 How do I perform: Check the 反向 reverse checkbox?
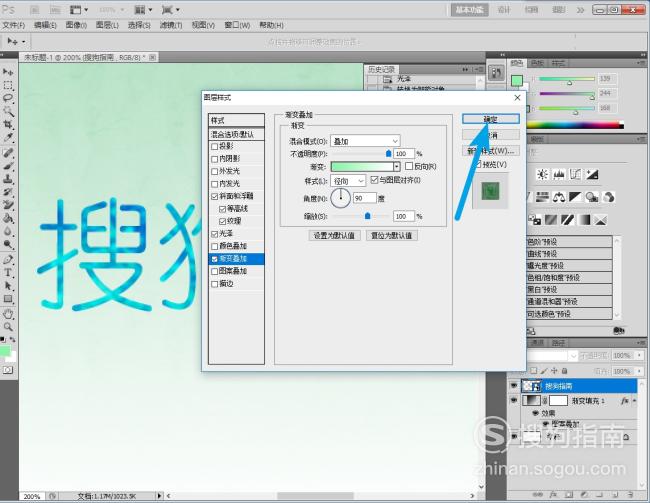click(409, 166)
